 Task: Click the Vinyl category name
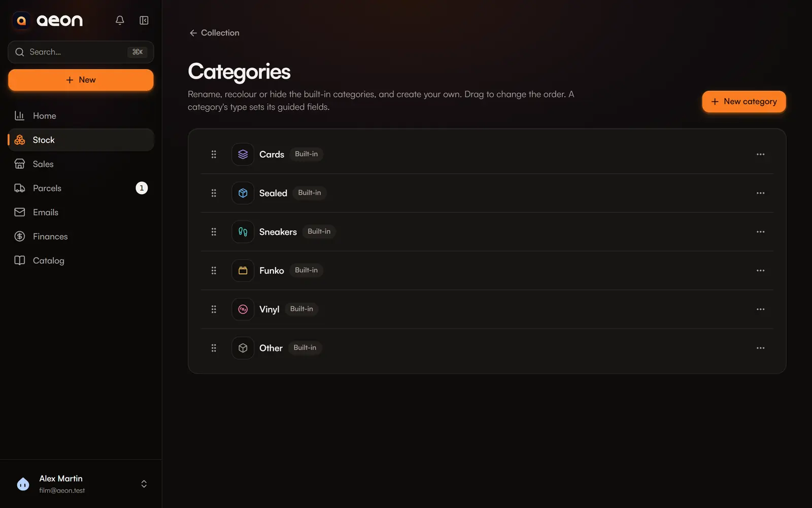(x=269, y=309)
